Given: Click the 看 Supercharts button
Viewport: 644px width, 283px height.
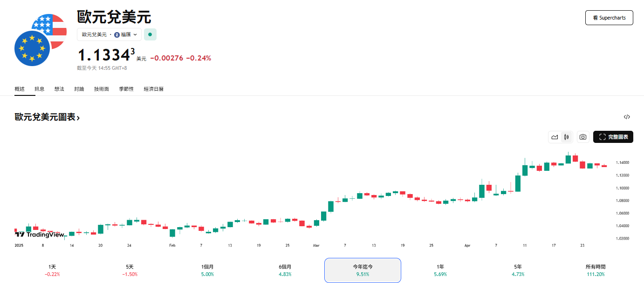Looking at the screenshot, I should tap(609, 18).
